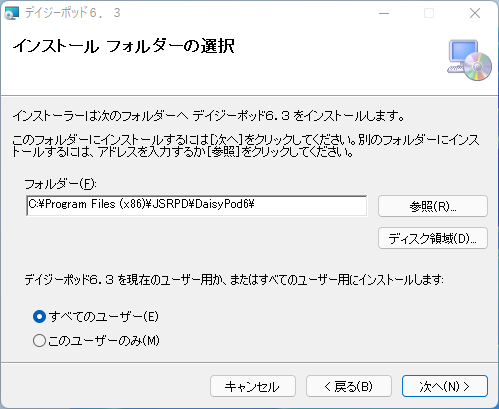
Task: Click the grayed-out maximize window button
Action: coord(429,13)
